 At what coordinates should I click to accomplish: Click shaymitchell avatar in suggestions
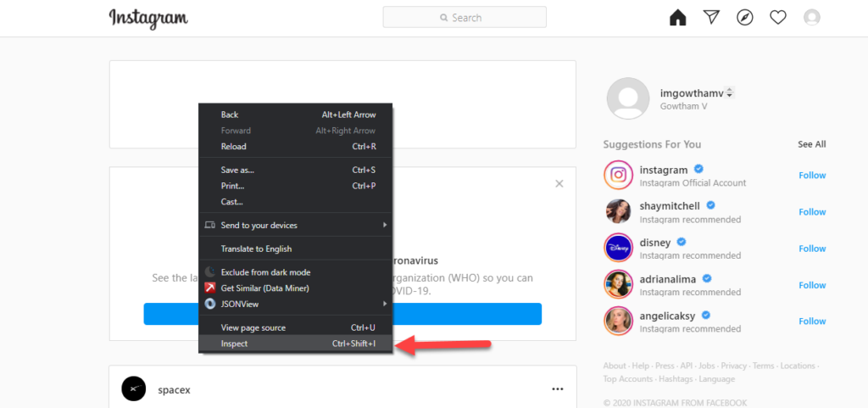(618, 211)
